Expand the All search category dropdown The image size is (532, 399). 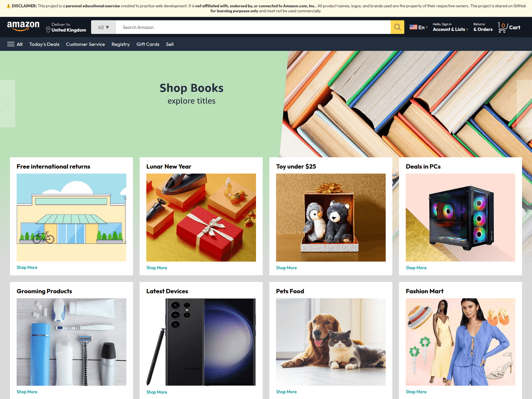pos(103,27)
